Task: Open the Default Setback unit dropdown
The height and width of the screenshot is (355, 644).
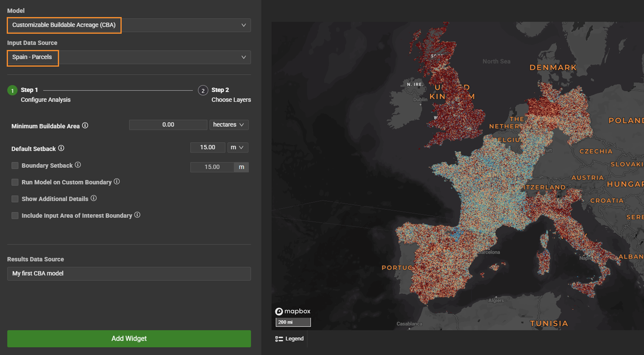Action: (x=237, y=147)
